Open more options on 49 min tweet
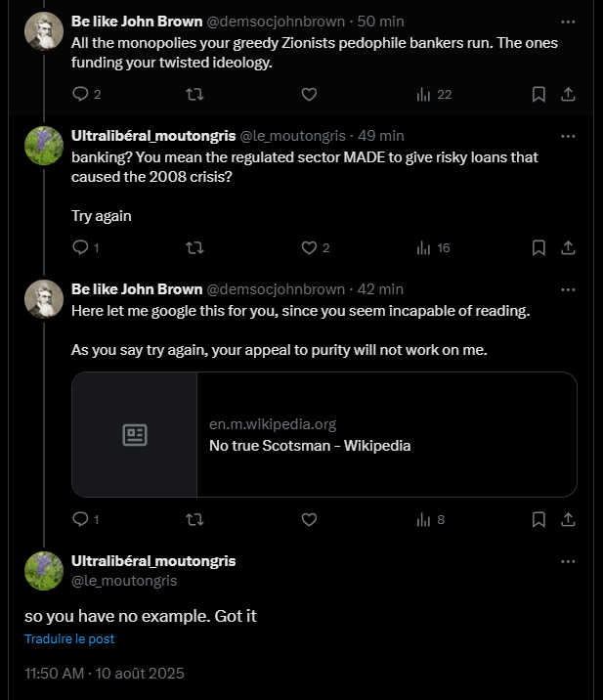This screenshot has height=700, width=603. tap(568, 135)
